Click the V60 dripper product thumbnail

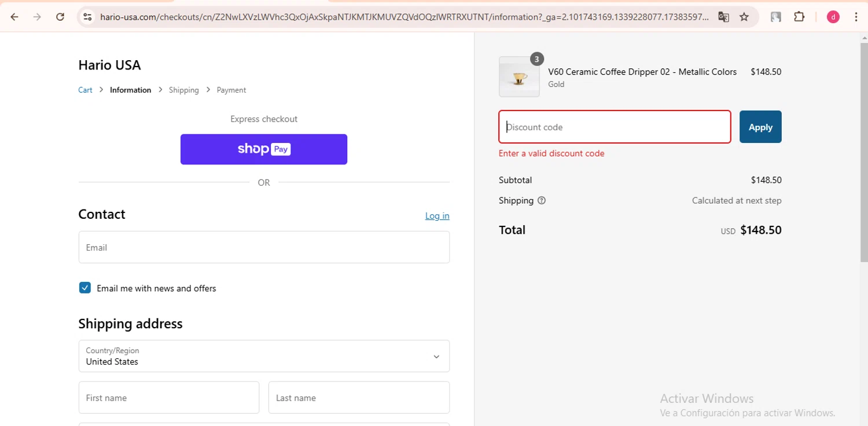[x=519, y=77]
